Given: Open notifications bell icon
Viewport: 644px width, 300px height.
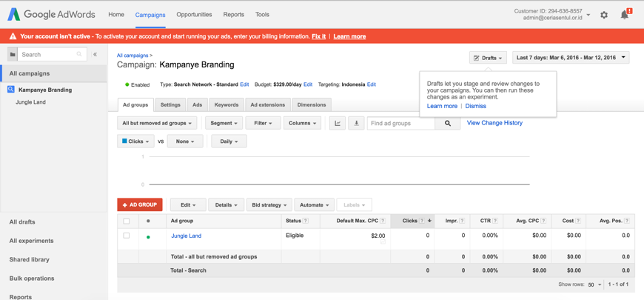Looking at the screenshot, I should coord(625,14).
